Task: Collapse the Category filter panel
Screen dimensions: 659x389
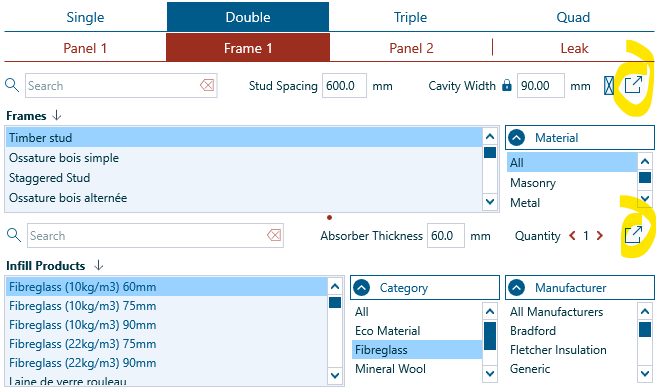Action: [361, 288]
